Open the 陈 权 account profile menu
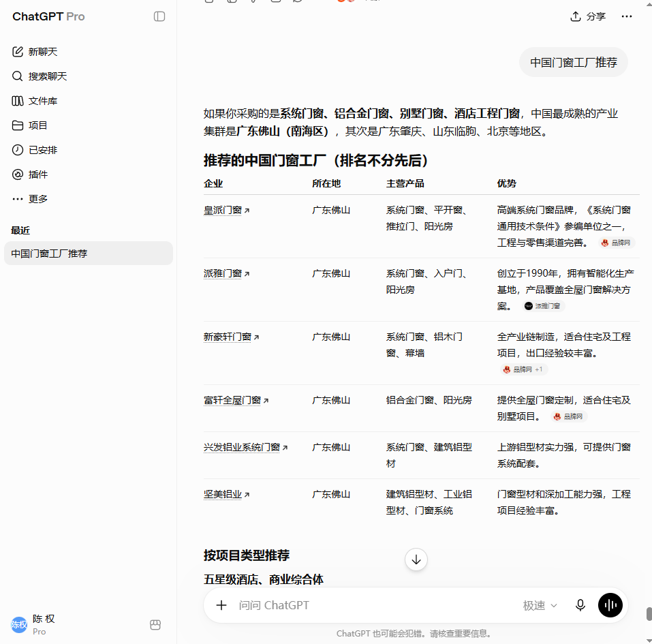The height and width of the screenshot is (644, 652). click(33, 625)
